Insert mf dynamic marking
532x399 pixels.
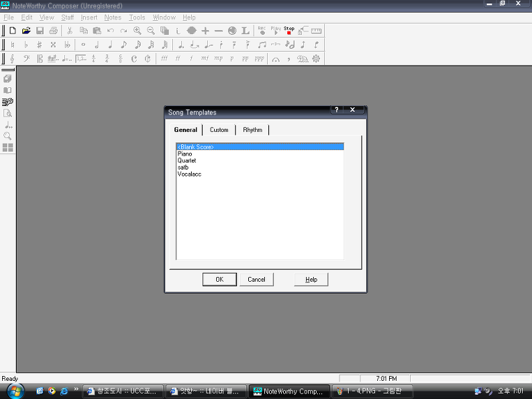(204, 59)
